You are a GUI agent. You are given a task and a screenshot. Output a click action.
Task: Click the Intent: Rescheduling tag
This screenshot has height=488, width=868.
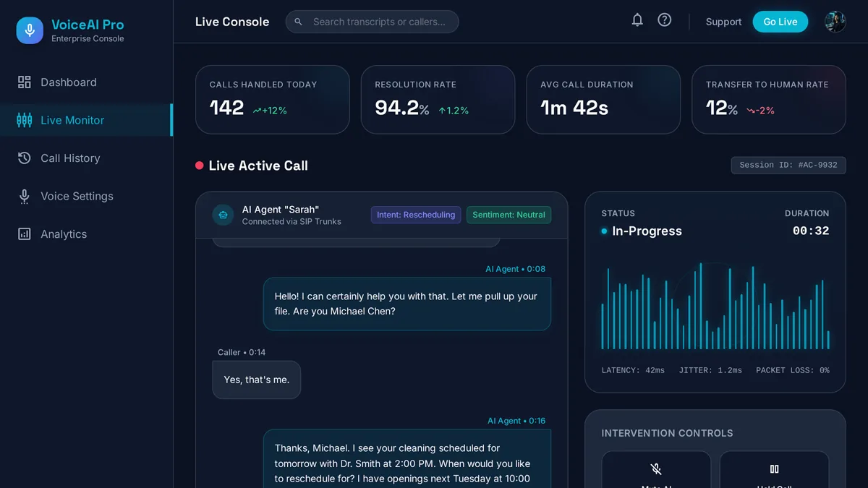click(416, 215)
